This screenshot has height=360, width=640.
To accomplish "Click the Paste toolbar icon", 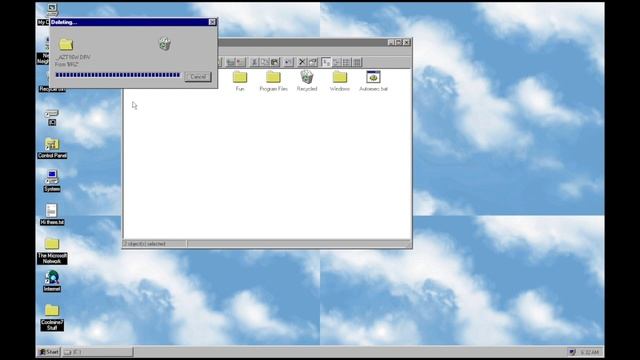I will coord(275,62).
